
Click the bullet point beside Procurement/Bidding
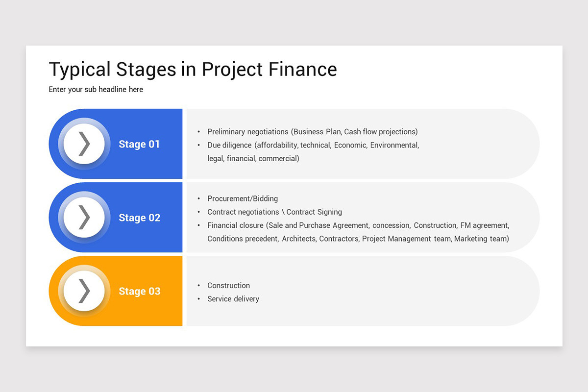(199, 198)
